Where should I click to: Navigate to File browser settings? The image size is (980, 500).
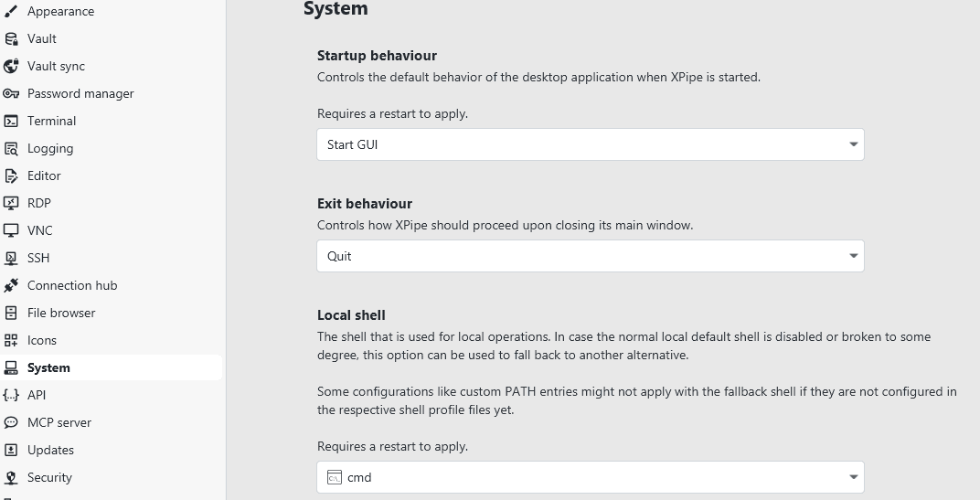point(61,314)
